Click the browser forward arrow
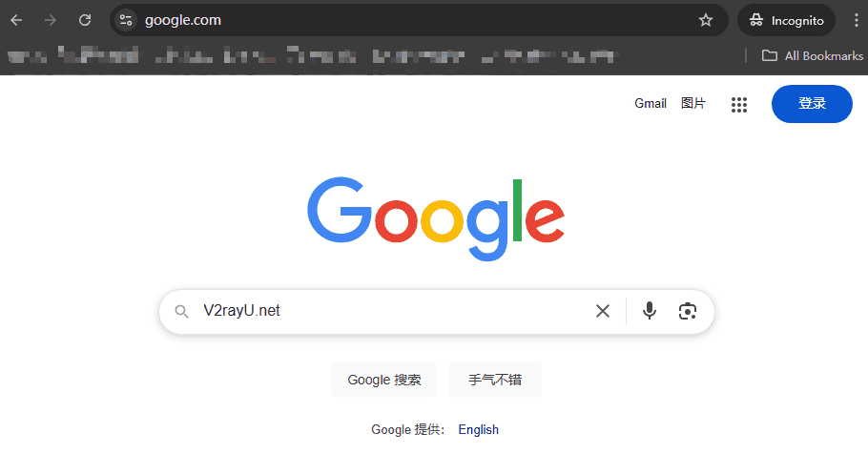This screenshot has height=454, width=868. coord(51,20)
